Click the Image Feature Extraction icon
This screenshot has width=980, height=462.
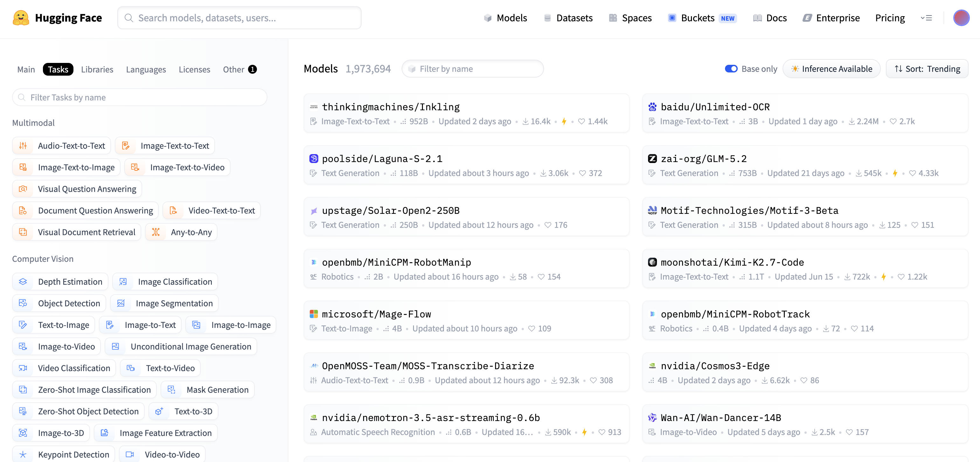pyautogui.click(x=105, y=433)
